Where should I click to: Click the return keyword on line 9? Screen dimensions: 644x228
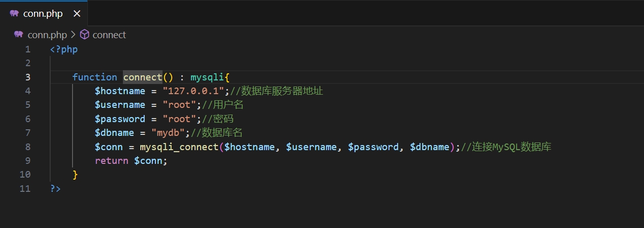(112, 161)
